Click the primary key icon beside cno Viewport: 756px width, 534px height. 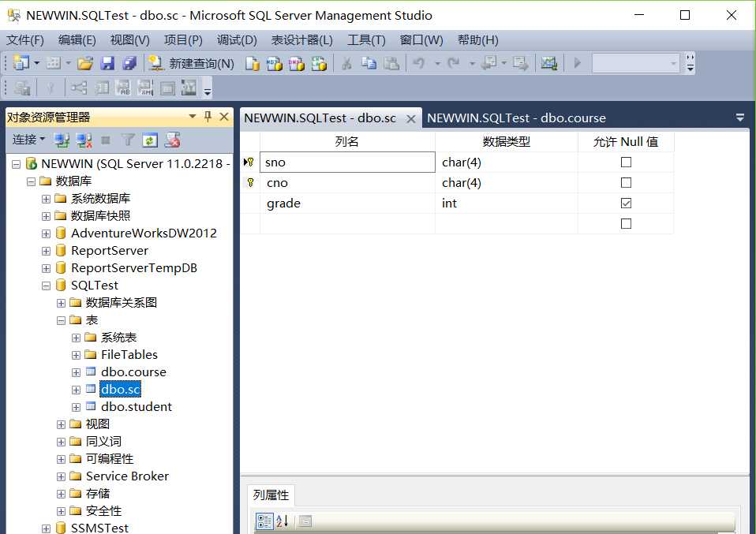(250, 182)
